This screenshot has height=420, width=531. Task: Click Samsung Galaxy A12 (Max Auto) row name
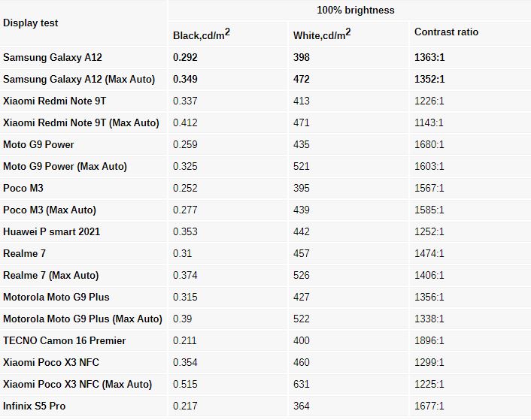[x=79, y=79]
